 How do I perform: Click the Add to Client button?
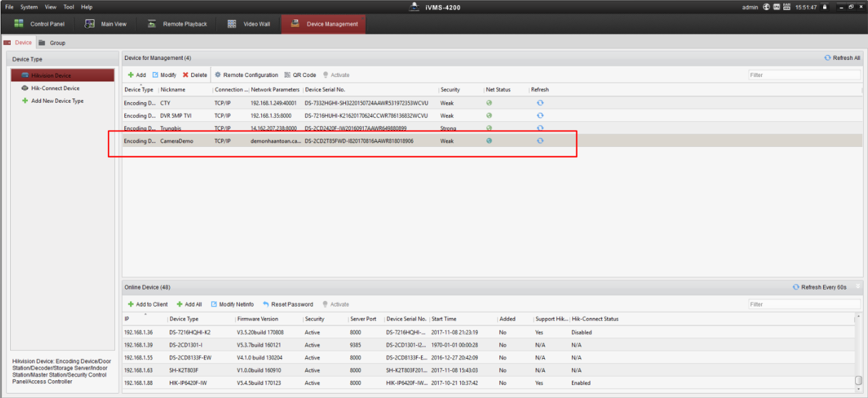tap(148, 304)
